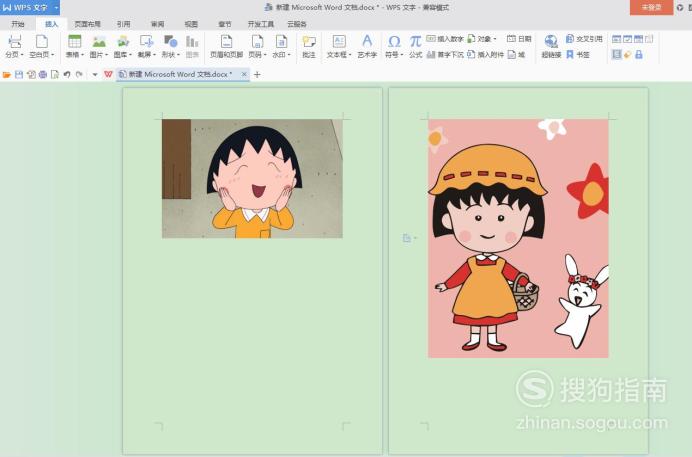Click the red WPS home icon

point(108,74)
